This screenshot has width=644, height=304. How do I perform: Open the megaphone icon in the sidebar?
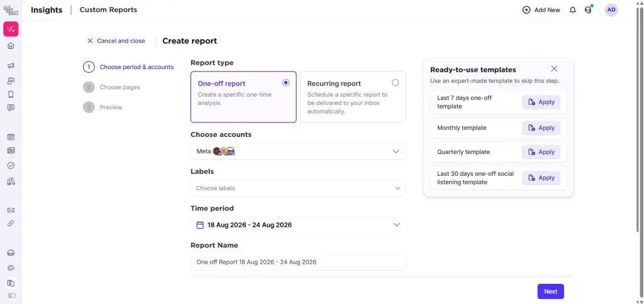point(11,66)
